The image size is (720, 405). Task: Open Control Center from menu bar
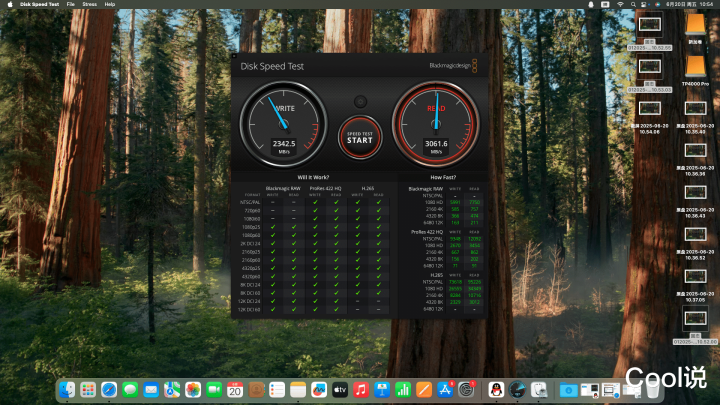645,4
